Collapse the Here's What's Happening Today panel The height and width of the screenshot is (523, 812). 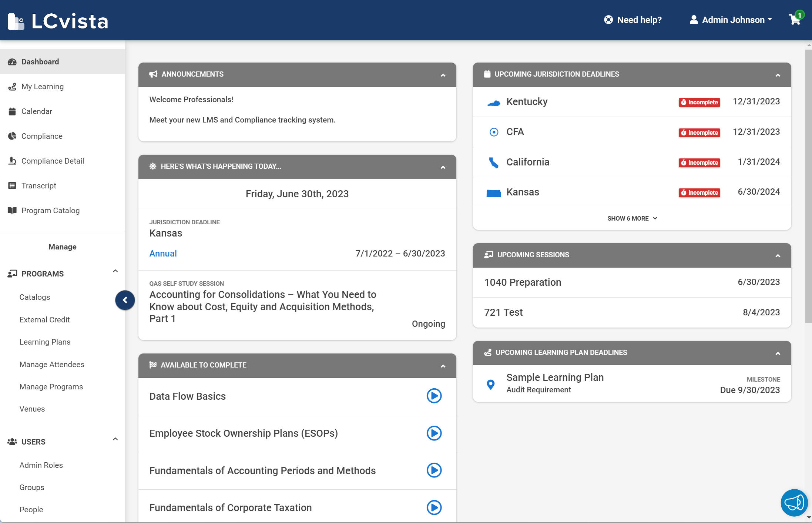(x=443, y=167)
